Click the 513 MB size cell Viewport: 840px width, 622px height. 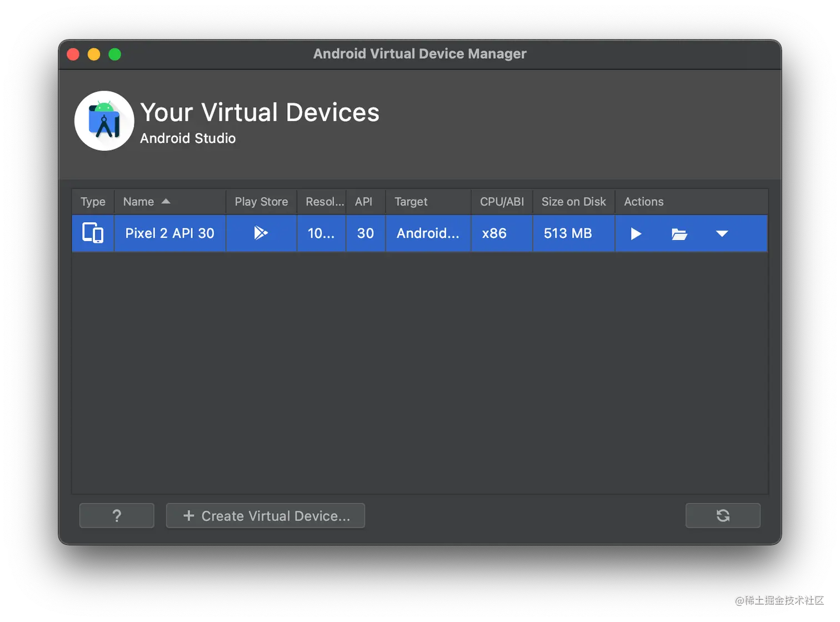[x=574, y=233]
